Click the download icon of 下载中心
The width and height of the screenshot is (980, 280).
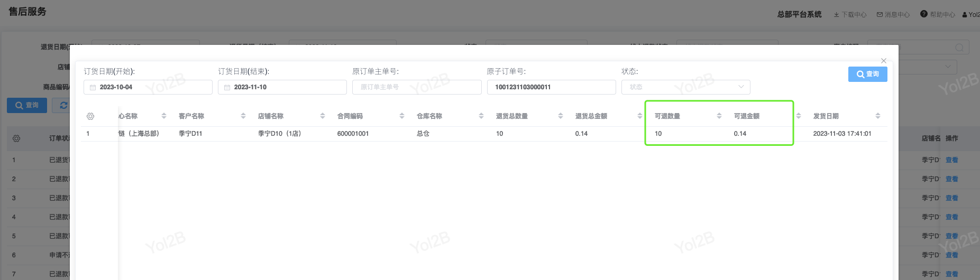click(x=837, y=15)
